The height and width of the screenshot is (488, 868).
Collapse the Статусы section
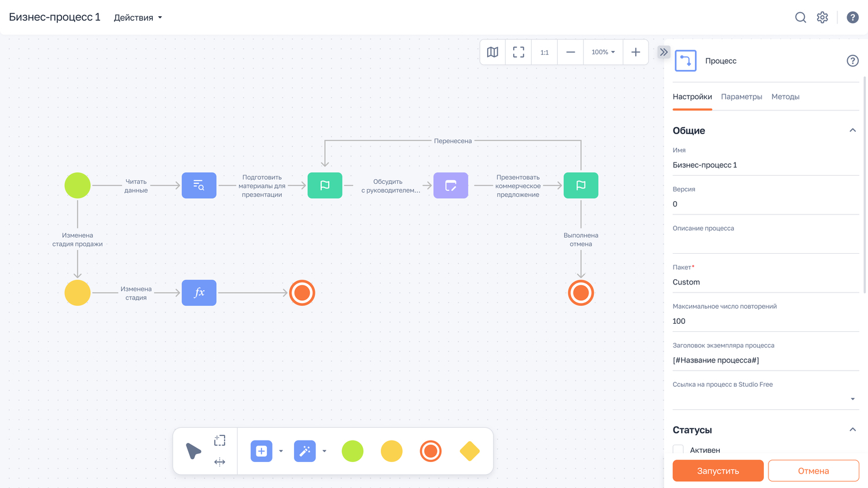coord(852,430)
